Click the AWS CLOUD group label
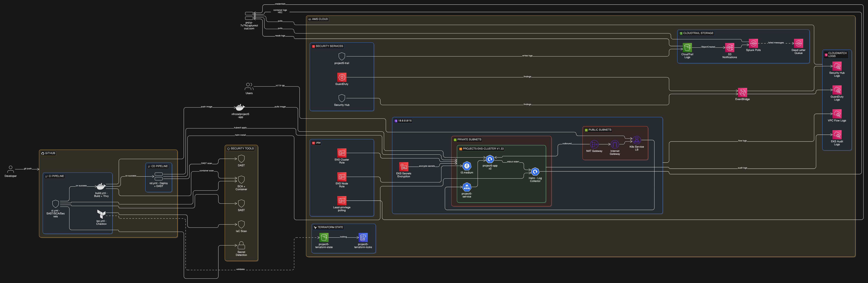The image size is (868, 283). 320,19
